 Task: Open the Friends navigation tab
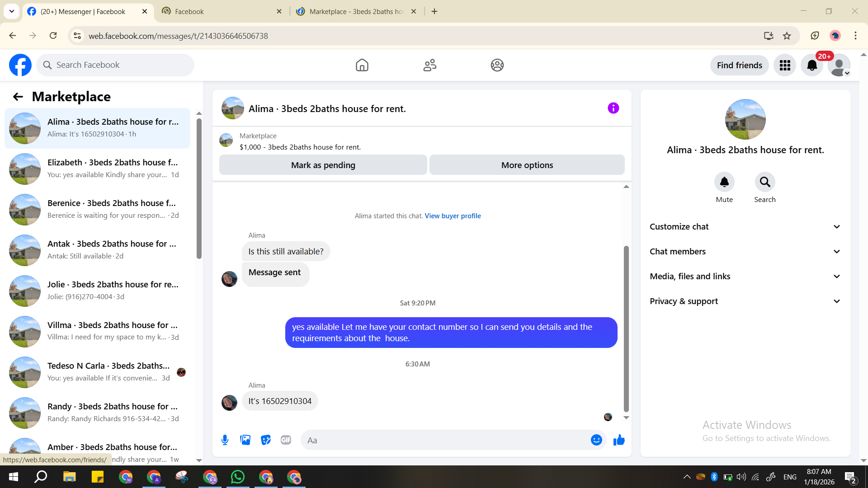coord(429,66)
